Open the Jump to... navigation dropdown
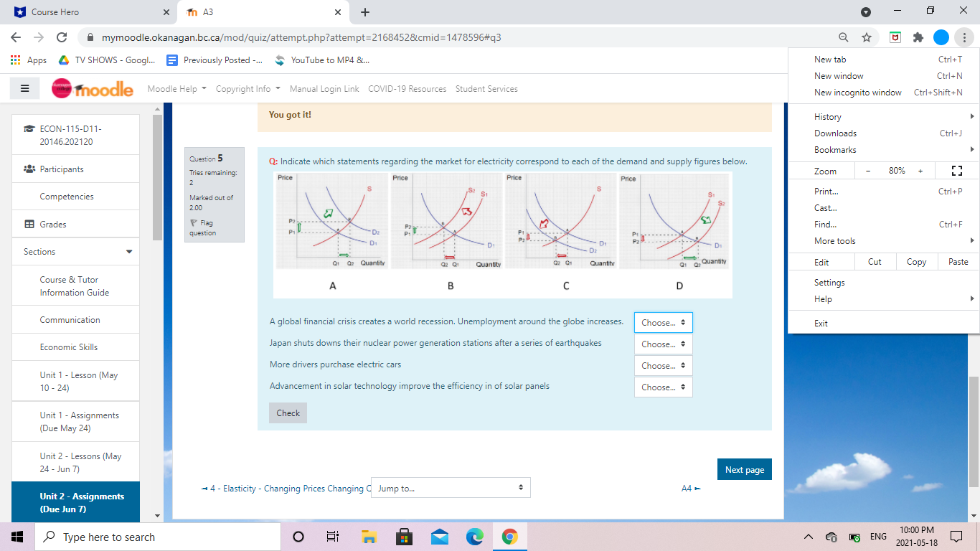 click(x=451, y=488)
